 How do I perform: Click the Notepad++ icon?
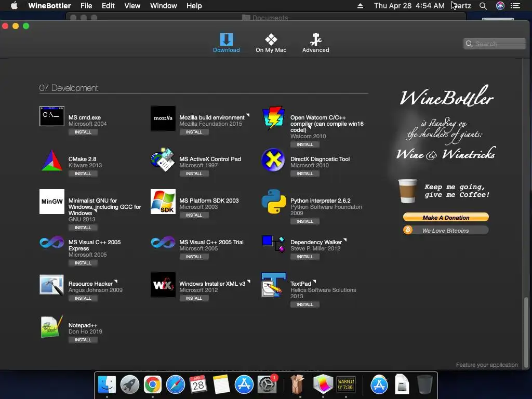pyautogui.click(x=51, y=326)
